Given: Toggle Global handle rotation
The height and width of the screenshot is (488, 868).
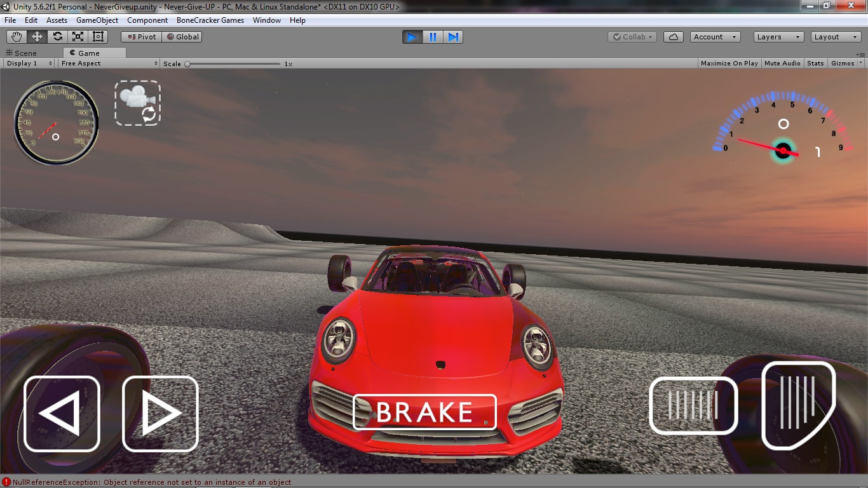Looking at the screenshot, I should pyautogui.click(x=182, y=37).
